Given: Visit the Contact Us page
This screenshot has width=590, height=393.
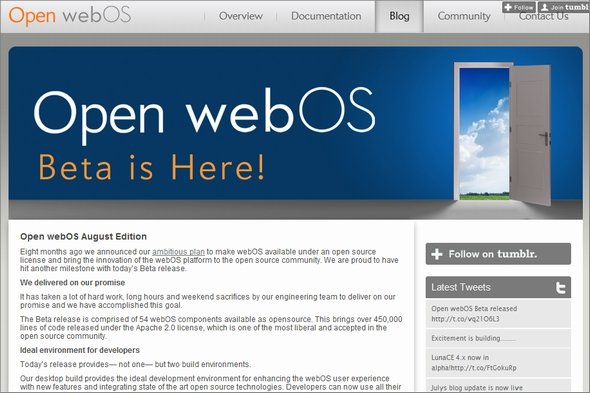Looking at the screenshot, I should coord(543,17).
